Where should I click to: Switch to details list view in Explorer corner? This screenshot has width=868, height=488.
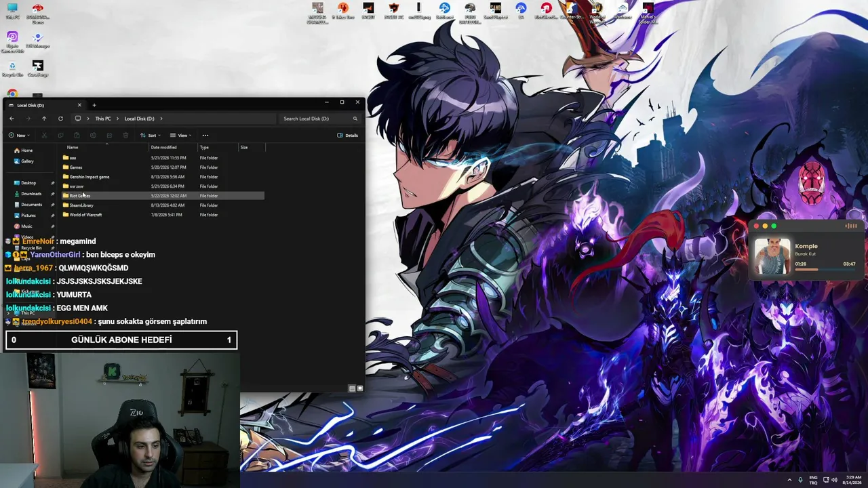352,388
